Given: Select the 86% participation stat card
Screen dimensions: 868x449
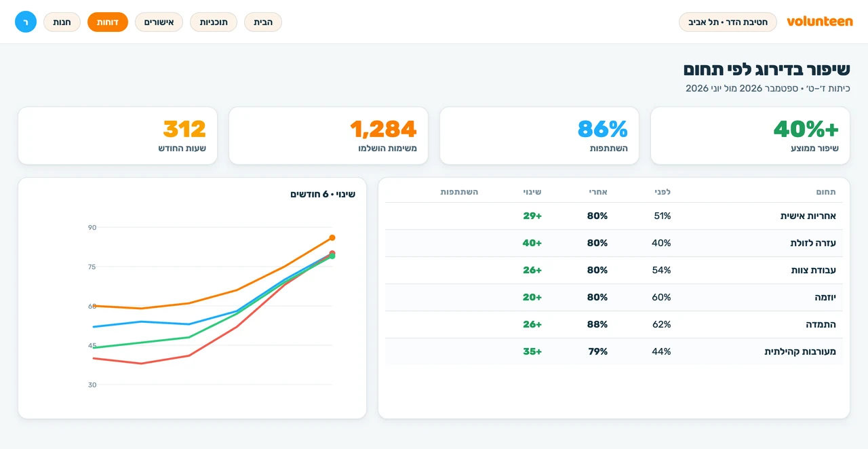Looking at the screenshot, I should point(539,136).
